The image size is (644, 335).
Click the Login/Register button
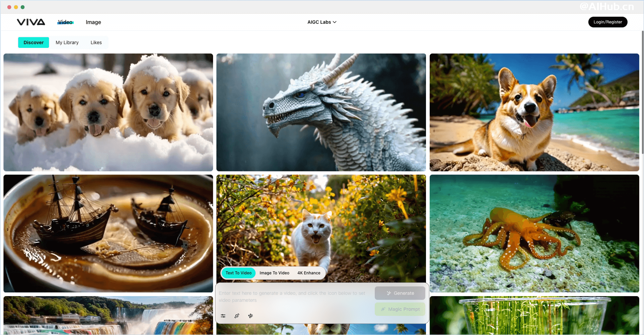[x=607, y=22]
